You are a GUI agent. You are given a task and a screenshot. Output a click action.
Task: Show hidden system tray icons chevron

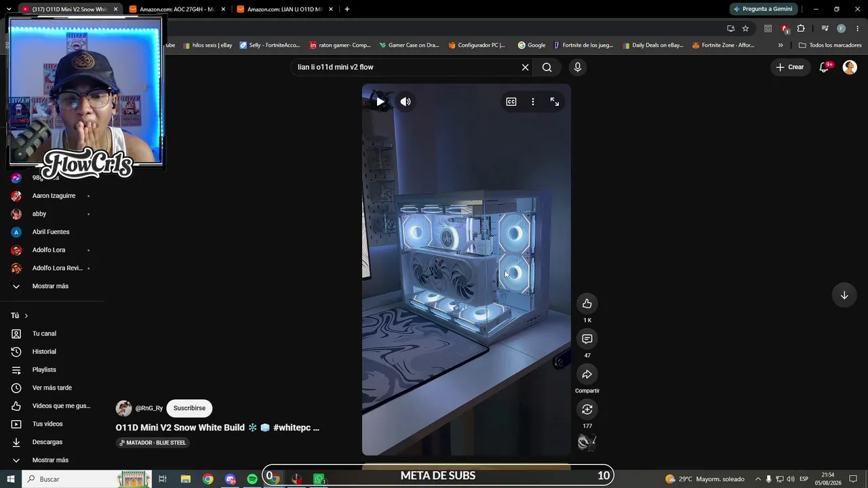pyautogui.click(x=758, y=479)
